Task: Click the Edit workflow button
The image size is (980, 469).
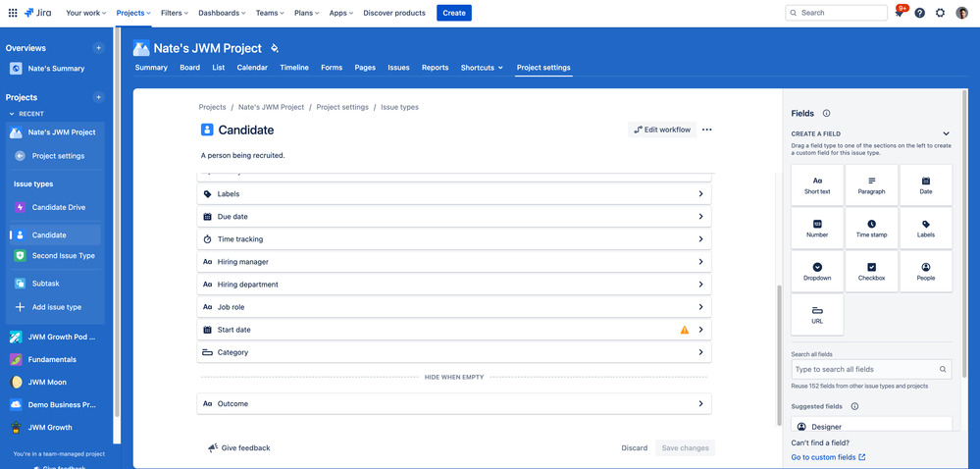Action: tap(662, 130)
